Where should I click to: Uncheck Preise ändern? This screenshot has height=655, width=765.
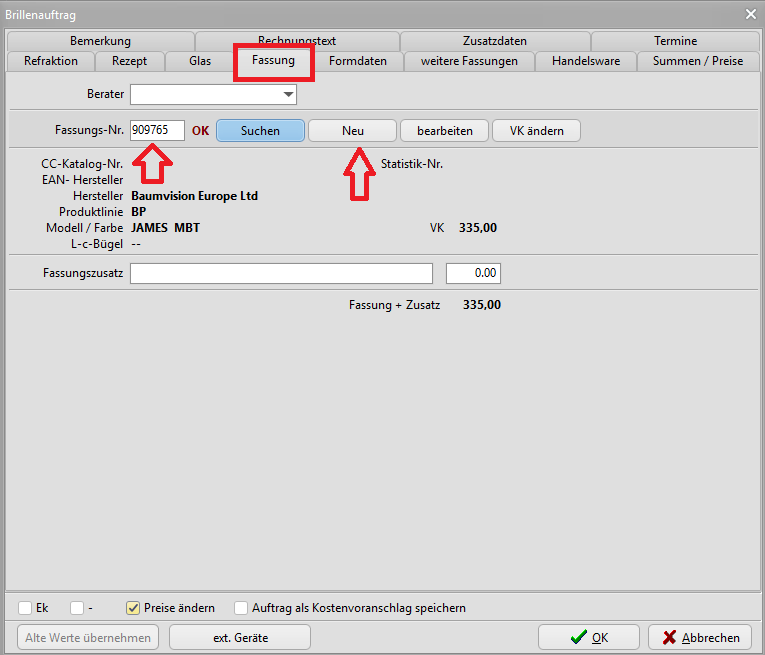tap(133, 608)
